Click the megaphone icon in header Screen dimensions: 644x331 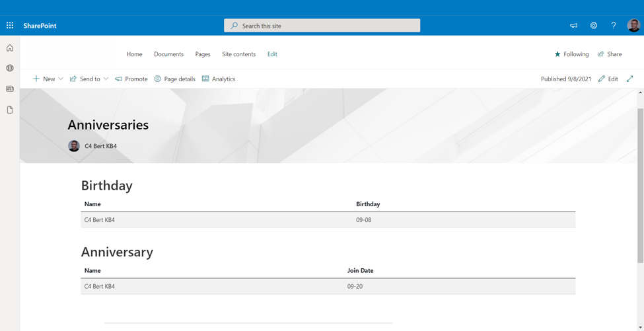(573, 26)
